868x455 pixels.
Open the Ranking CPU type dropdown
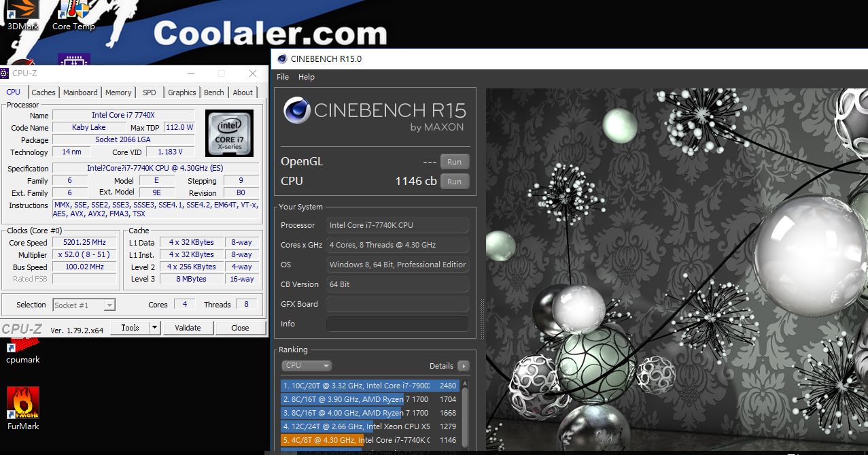[x=307, y=366]
